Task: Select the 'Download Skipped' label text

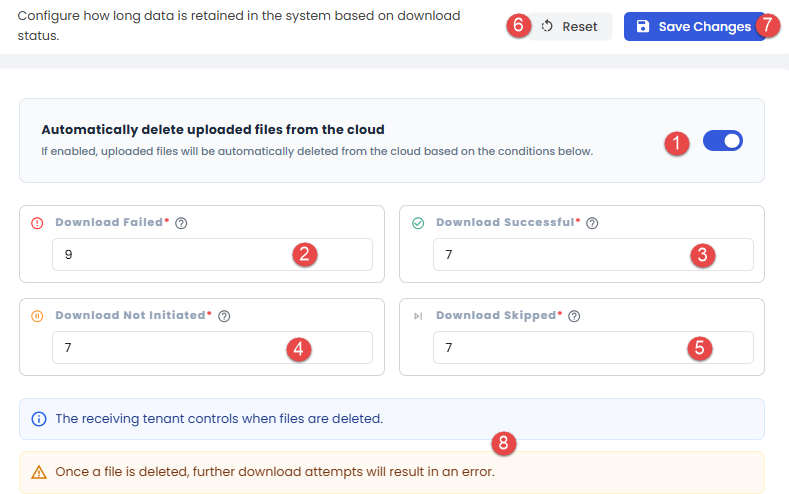Action: point(496,315)
